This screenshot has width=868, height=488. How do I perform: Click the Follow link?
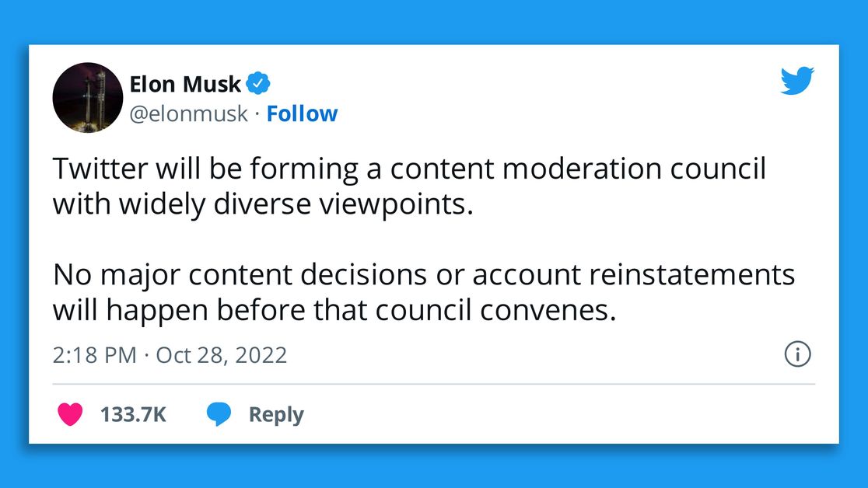(302, 113)
